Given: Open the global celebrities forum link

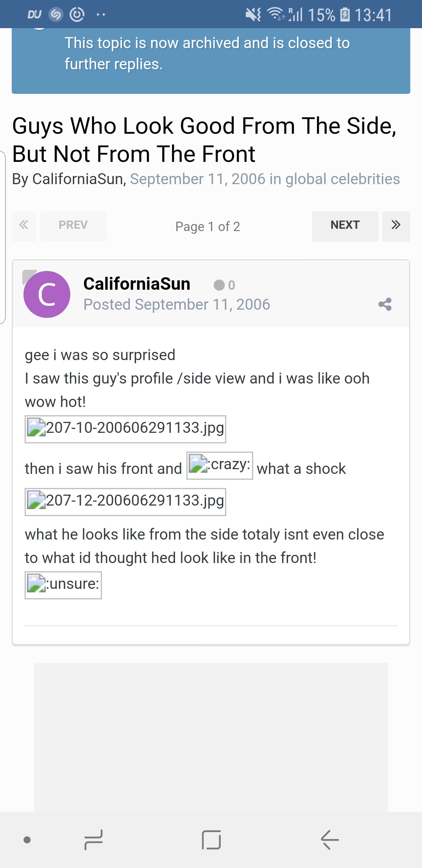Looking at the screenshot, I should (343, 179).
